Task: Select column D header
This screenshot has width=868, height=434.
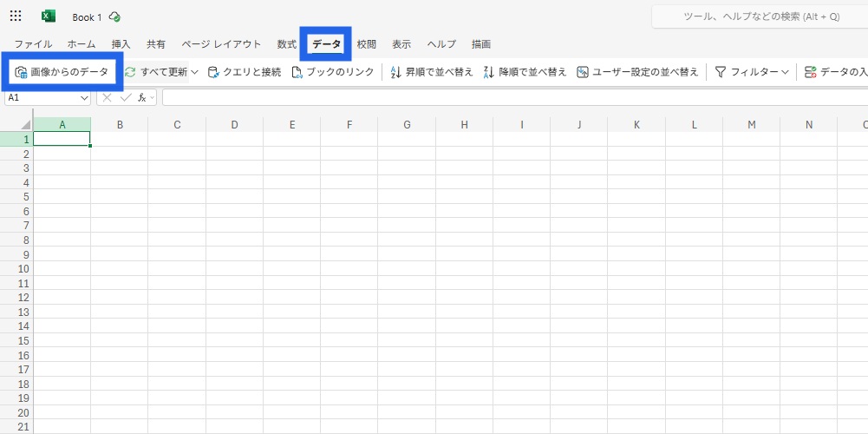Action: coord(234,125)
